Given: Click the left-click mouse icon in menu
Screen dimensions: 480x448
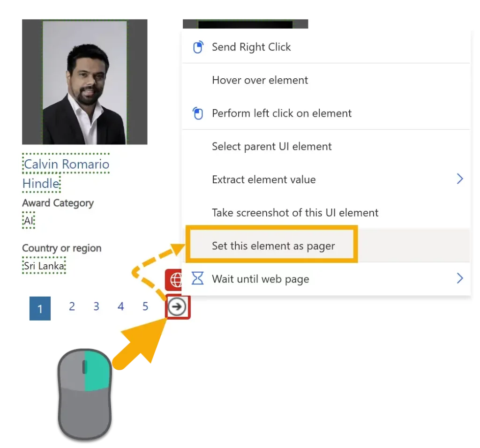Looking at the screenshot, I should coord(198,113).
